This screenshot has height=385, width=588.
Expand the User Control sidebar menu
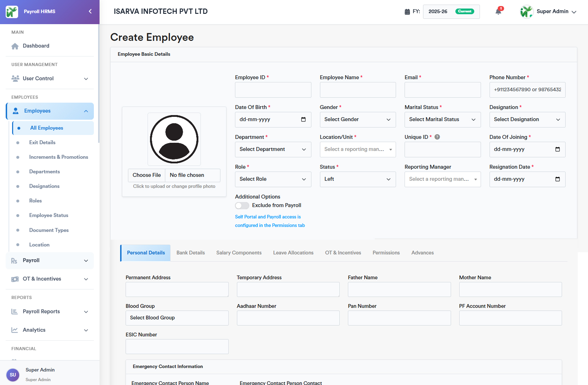50,78
